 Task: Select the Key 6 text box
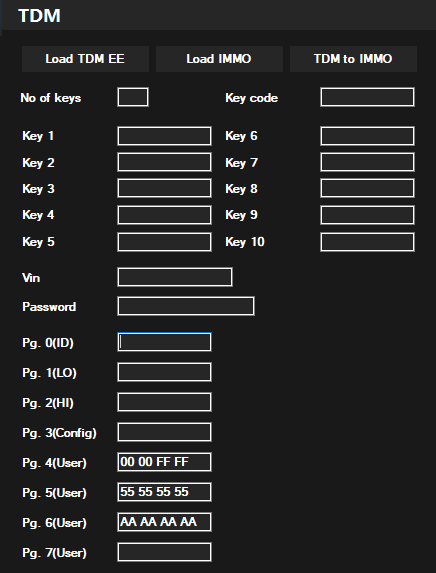pos(368,136)
